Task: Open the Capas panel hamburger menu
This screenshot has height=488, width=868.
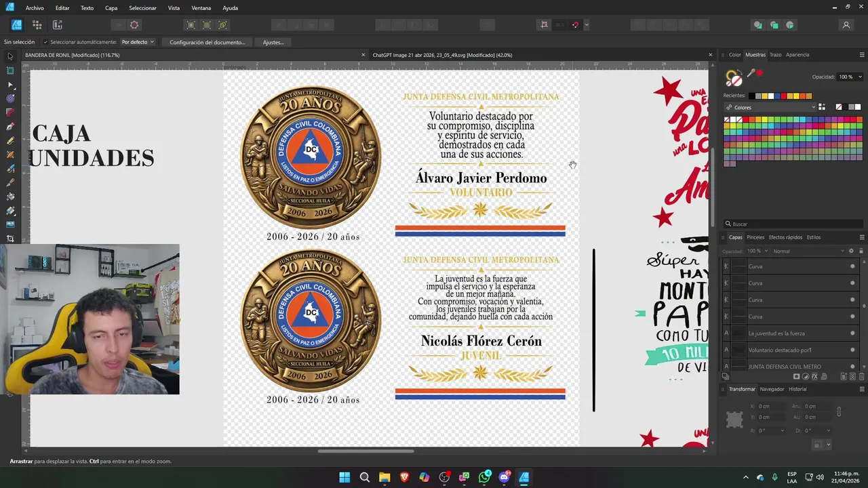Action: [x=862, y=237]
